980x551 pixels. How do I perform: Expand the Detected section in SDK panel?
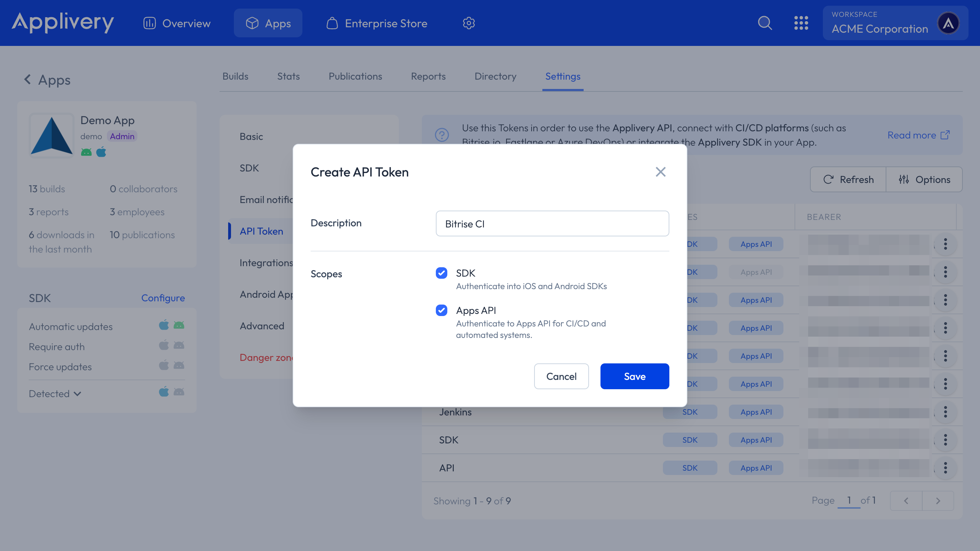(55, 394)
